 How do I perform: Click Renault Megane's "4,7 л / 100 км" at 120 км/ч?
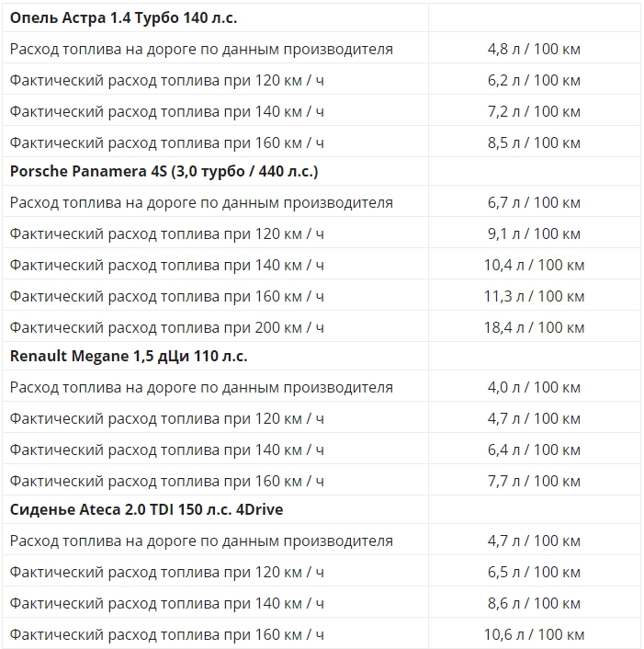click(534, 418)
